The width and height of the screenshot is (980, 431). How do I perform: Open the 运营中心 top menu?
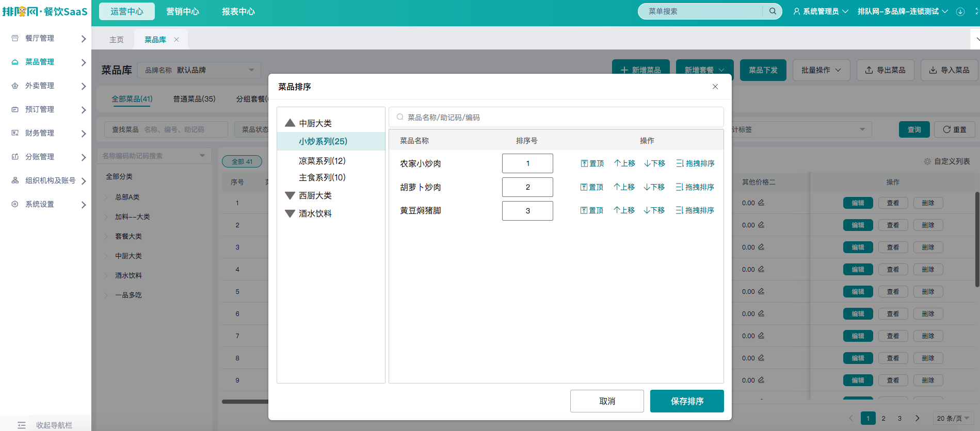coord(127,11)
